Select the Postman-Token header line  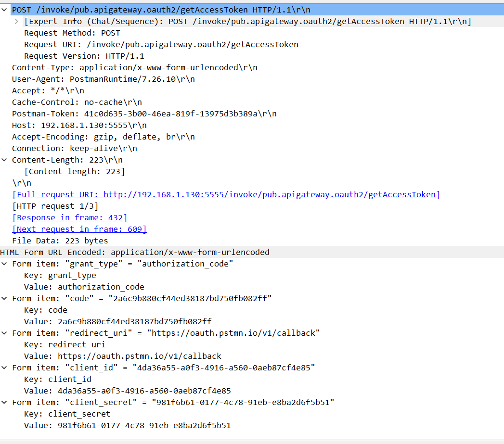[144, 114]
